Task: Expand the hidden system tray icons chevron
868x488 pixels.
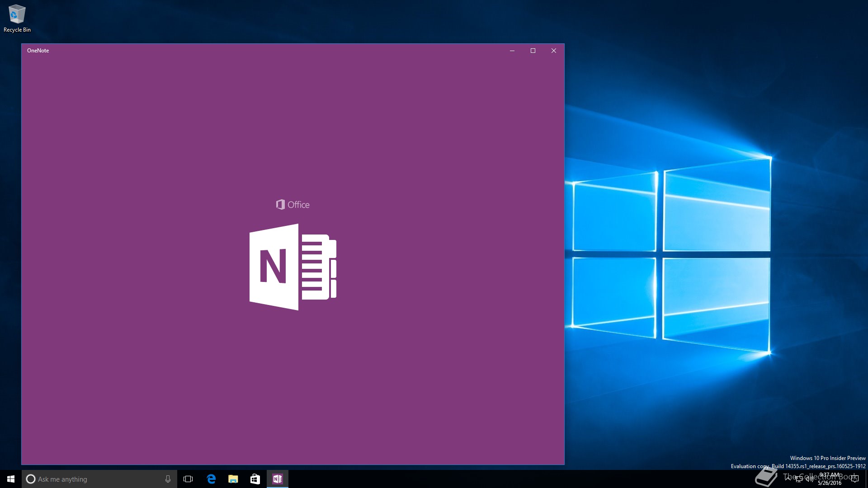Action: pos(788,479)
